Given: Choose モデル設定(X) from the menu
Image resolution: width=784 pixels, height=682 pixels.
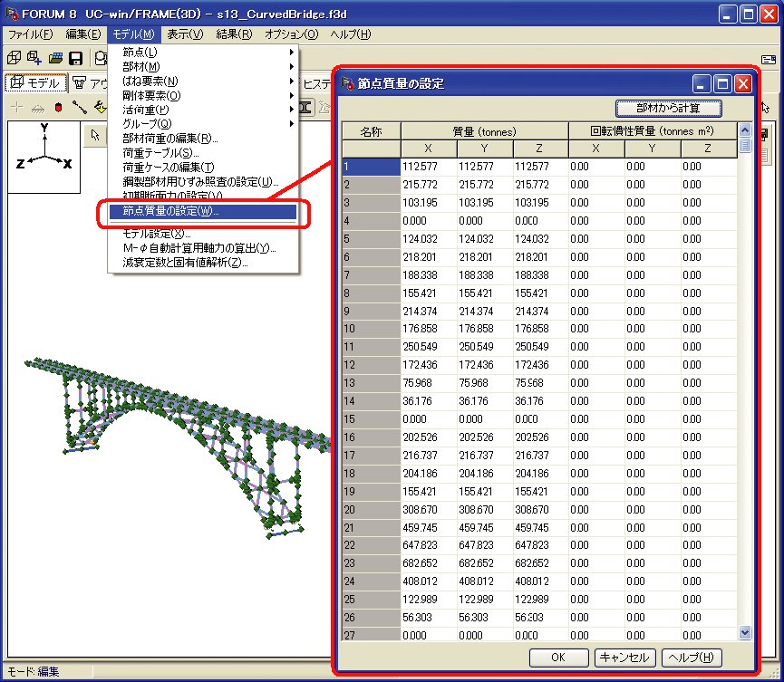Looking at the screenshot, I should click(203, 234).
